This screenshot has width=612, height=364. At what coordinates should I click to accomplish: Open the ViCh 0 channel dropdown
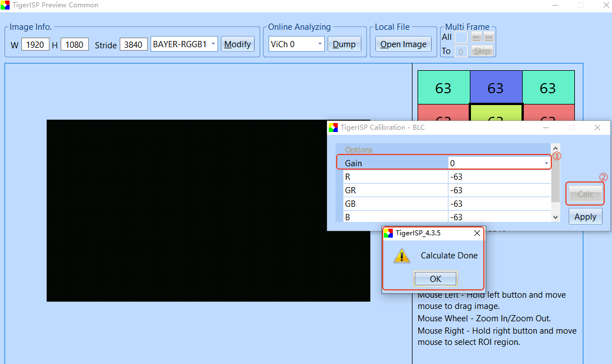click(320, 44)
